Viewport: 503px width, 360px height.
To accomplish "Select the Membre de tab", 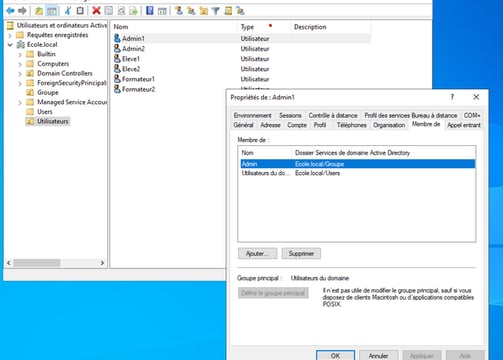I will point(426,124).
